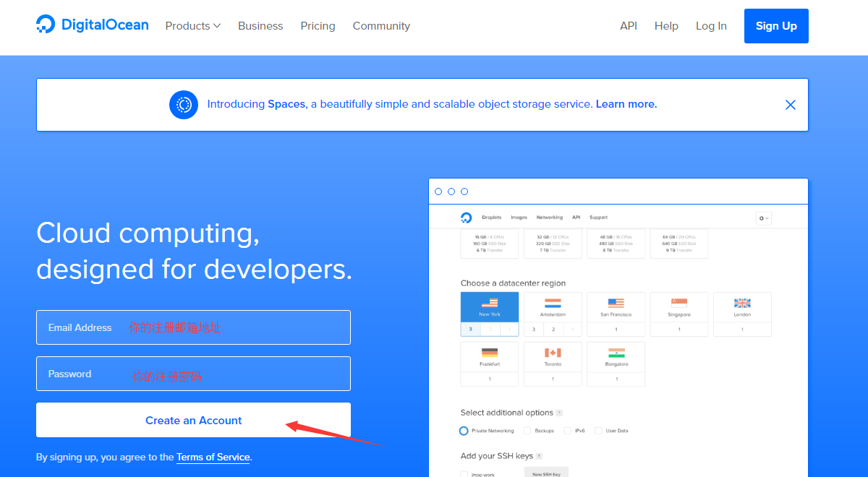Click the Create an Account button

193,420
